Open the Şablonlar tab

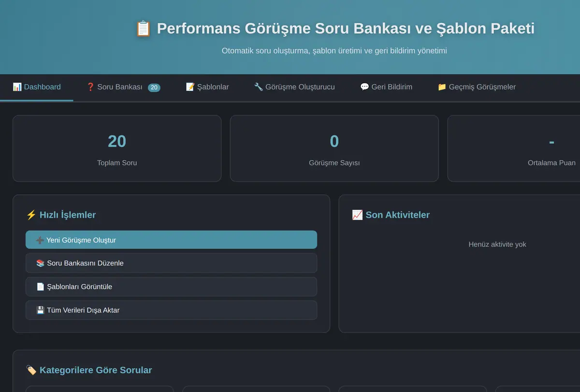click(x=207, y=87)
